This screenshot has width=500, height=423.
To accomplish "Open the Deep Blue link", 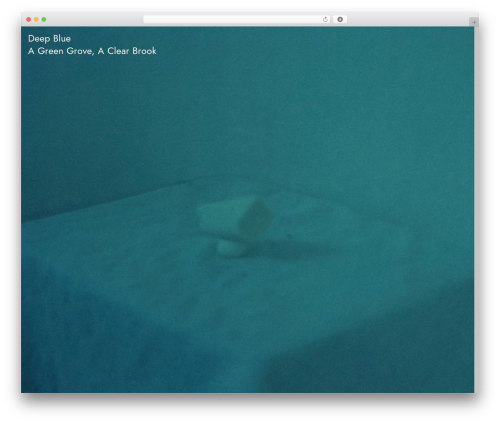I will click(49, 39).
